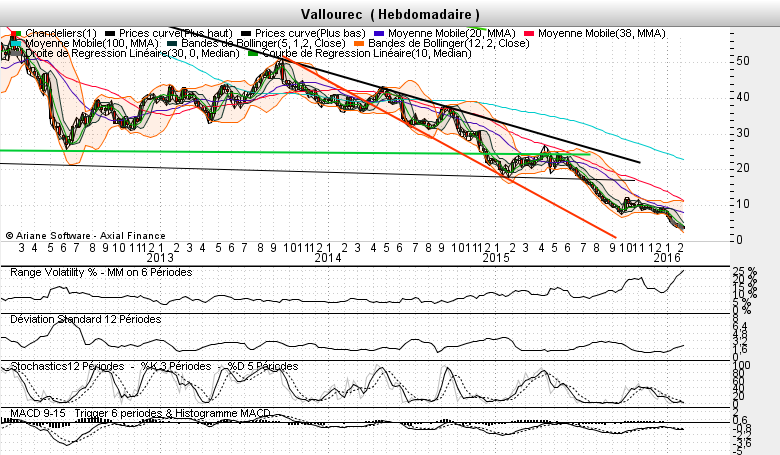Click the Moyenne Mobile(100, MMA) legend label
The image size is (780, 455).
point(92,43)
